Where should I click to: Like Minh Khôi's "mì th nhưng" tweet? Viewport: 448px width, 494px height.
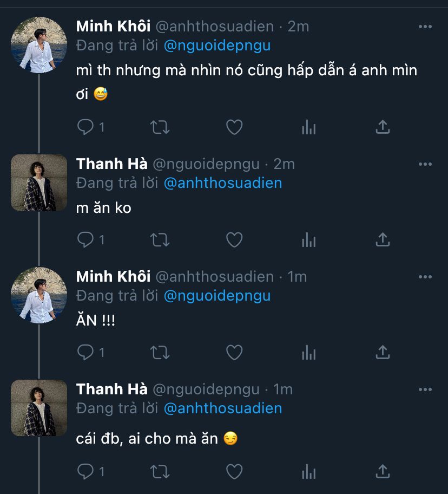(234, 127)
